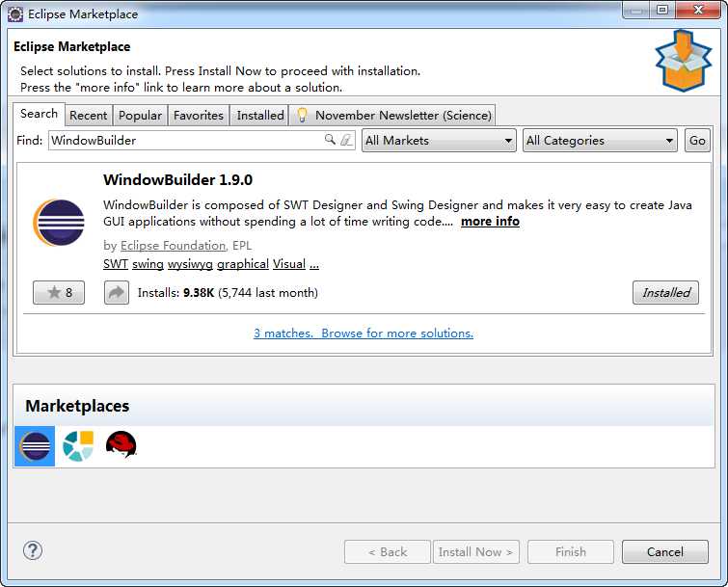Open 'Browse for more solutions' link
The height and width of the screenshot is (587, 728).
pyautogui.click(x=397, y=334)
